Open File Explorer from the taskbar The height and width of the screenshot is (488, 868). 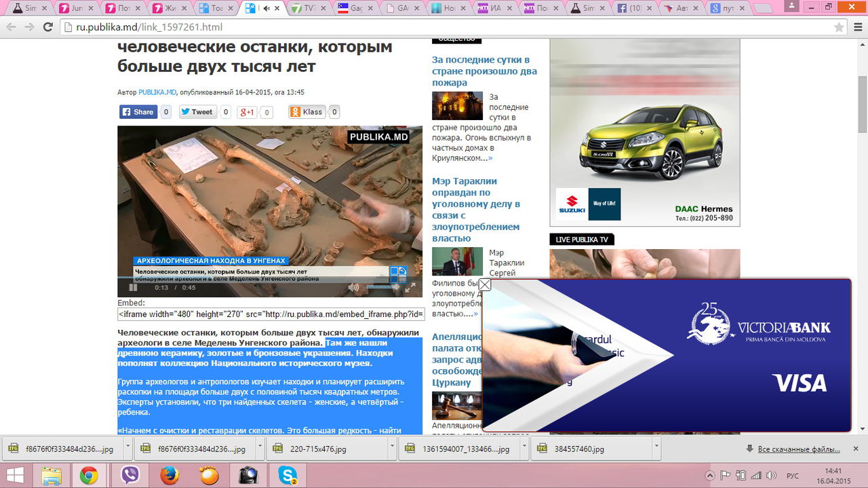point(52,475)
